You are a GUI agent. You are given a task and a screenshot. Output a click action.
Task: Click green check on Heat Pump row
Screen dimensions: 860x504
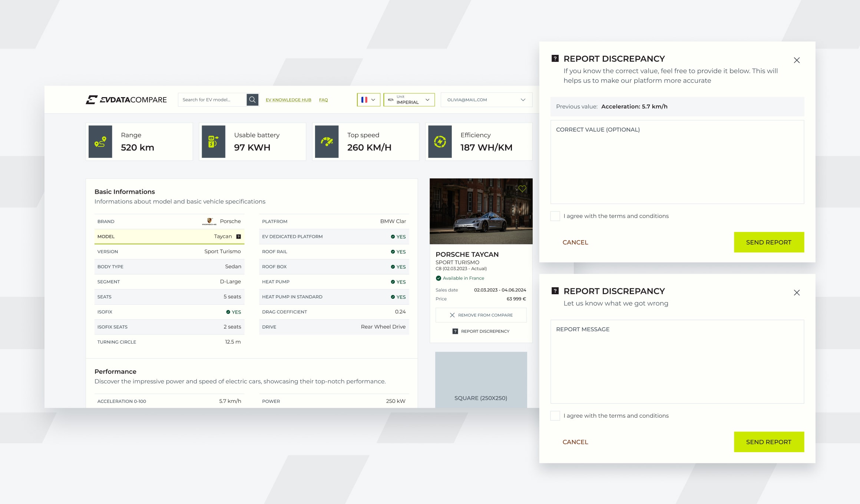(393, 282)
